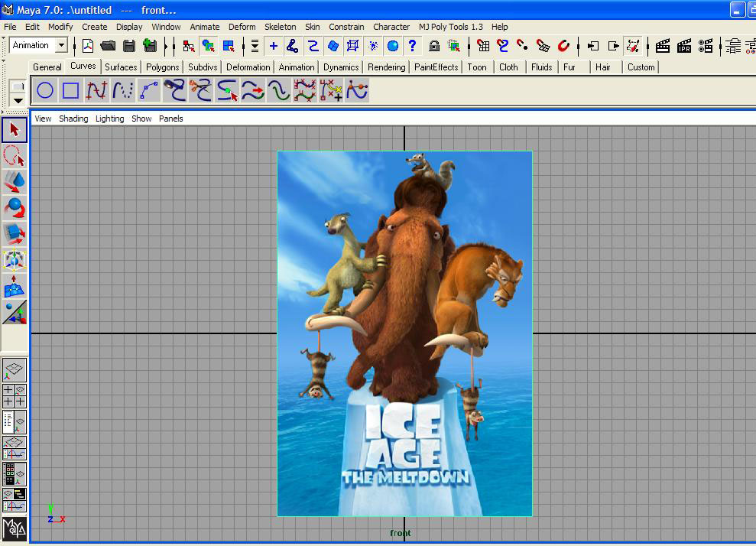Viewport: 756px width, 546px height.
Task: Activate the Select tool arrow in the toolbox
Action: coord(15,130)
